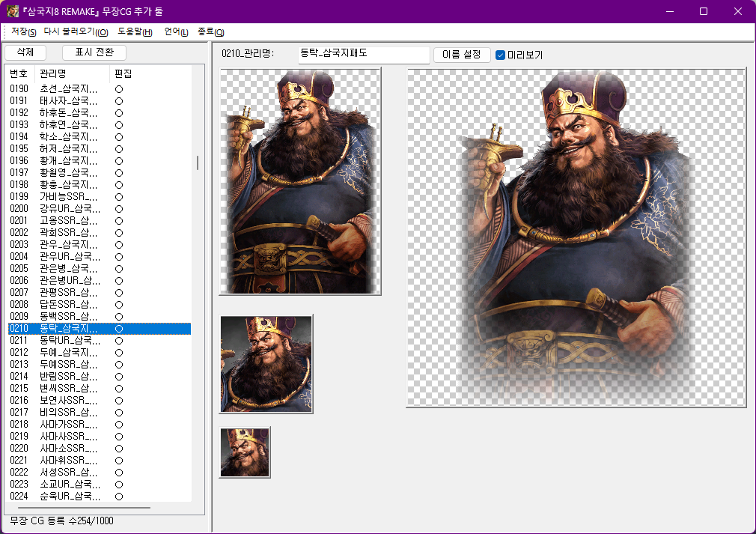Click the list's horizontal scrollbar

[85, 508]
